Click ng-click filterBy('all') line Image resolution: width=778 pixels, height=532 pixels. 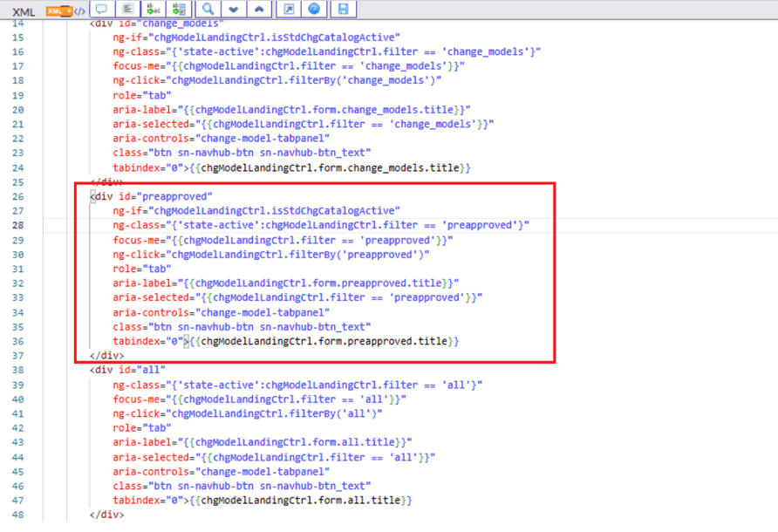click(248, 414)
